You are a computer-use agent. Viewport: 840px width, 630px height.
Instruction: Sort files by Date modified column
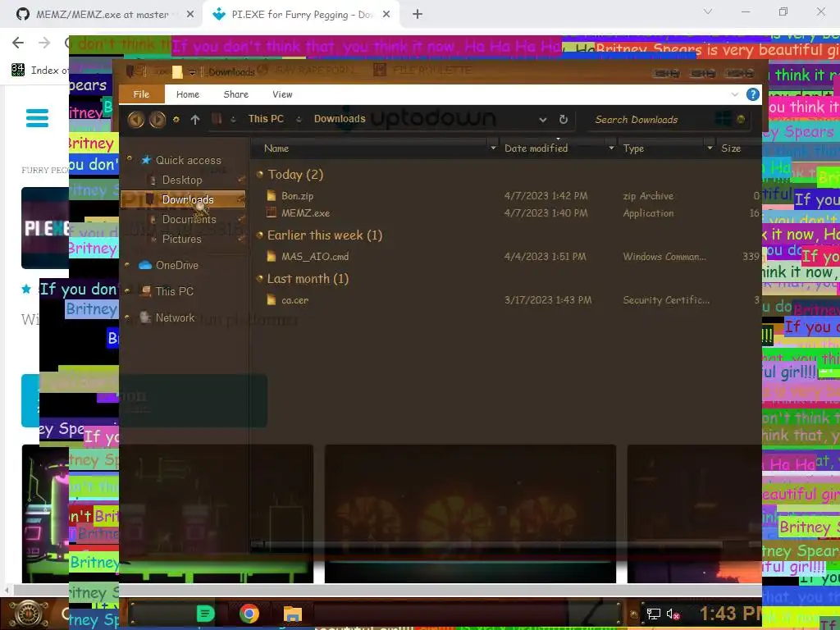(x=536, y=148)
